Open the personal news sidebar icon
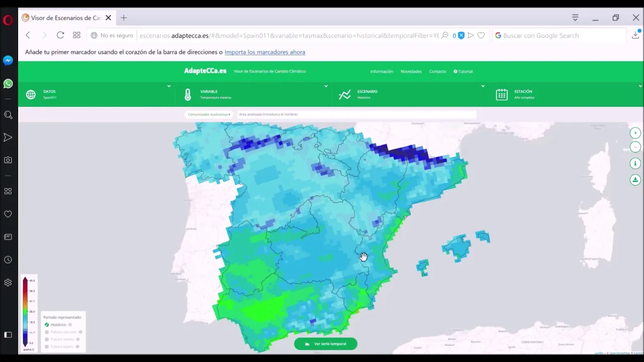This screenshot has height=362, width=644. 8,237
